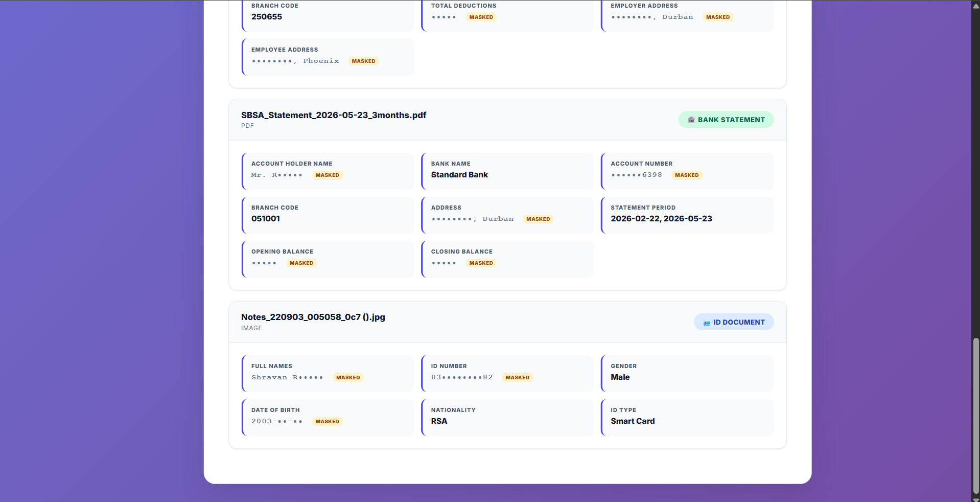Click the scrollbar down arrow
Viewport: 980px width, 502px height.
pyautogui.click(x=976, y=498)
